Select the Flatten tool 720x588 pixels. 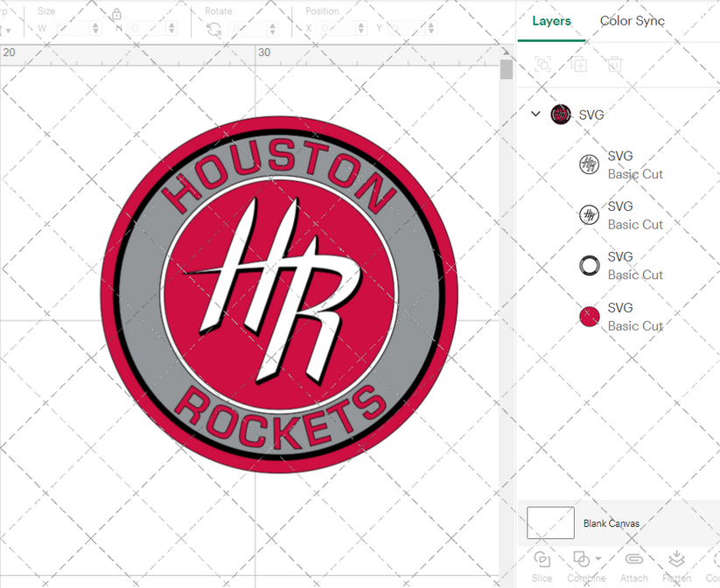coord(676,558)
